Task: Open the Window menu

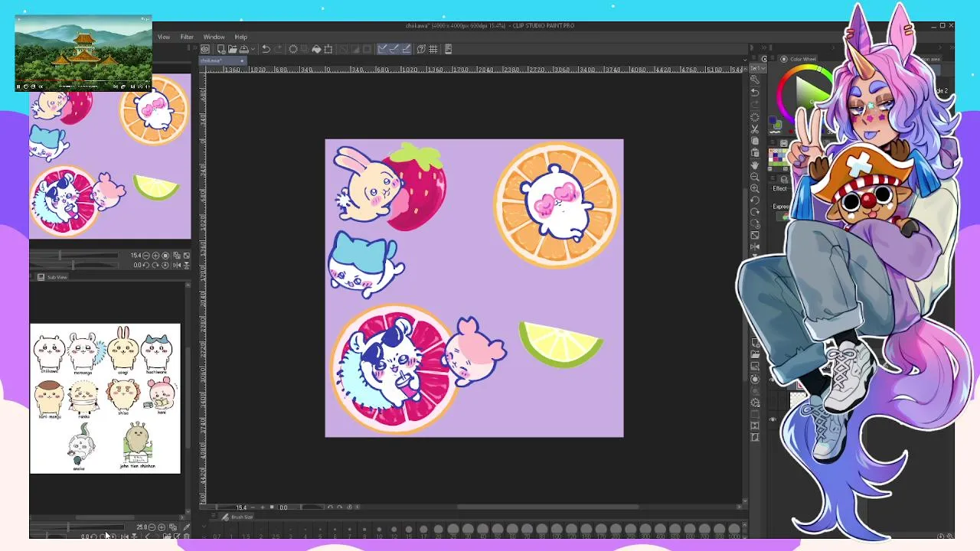Action: (x=214, y=37)
